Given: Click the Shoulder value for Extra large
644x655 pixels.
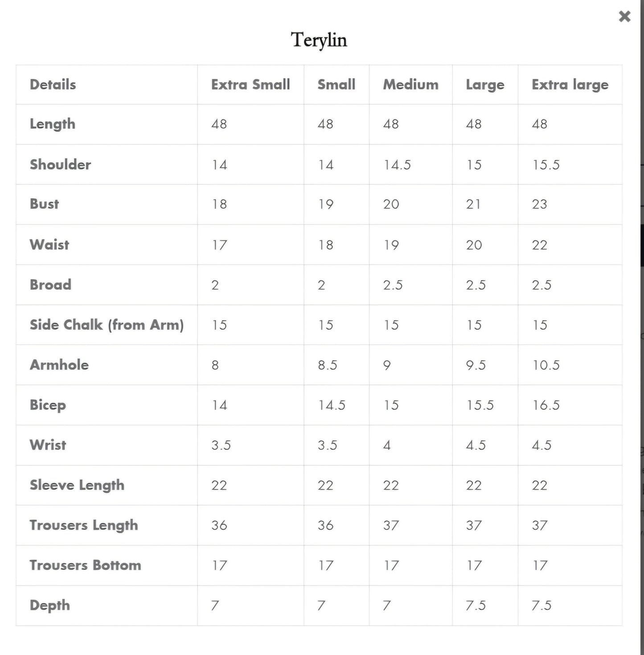Looking at the screenshot, I should pos(546,165).
